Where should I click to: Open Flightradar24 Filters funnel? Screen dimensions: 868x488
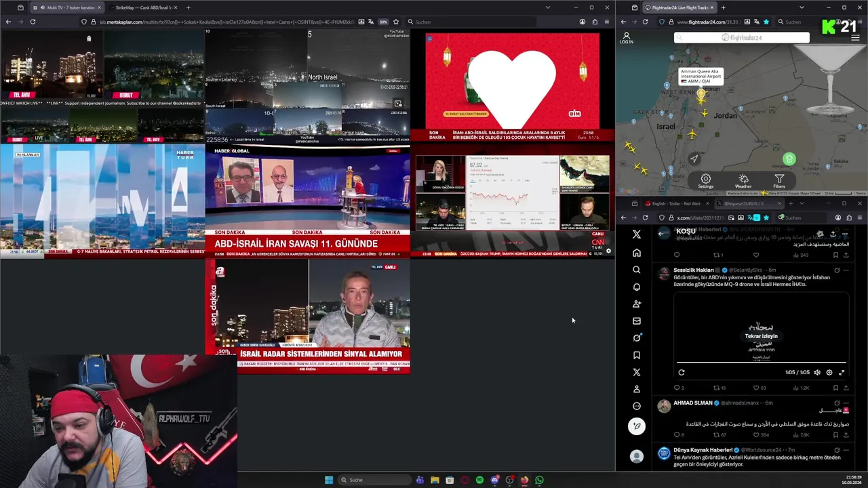pyautogui.click(x=779, y=182)
